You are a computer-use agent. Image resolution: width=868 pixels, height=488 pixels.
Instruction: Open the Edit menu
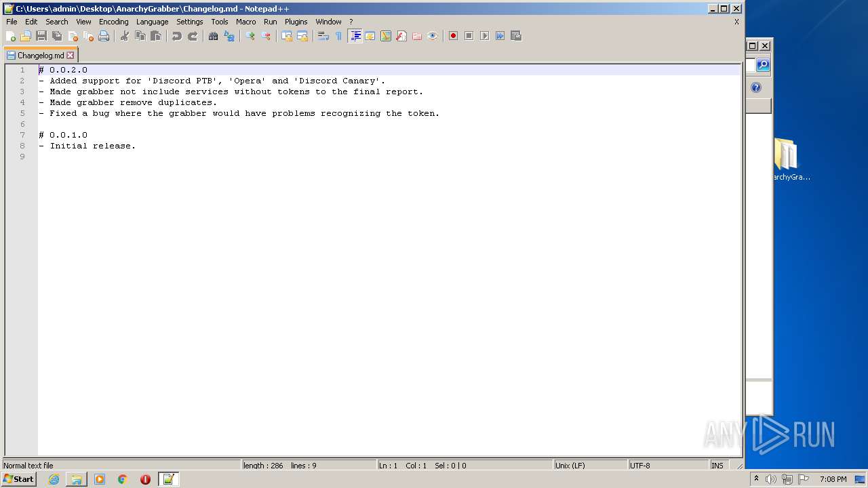pos(31,22)
